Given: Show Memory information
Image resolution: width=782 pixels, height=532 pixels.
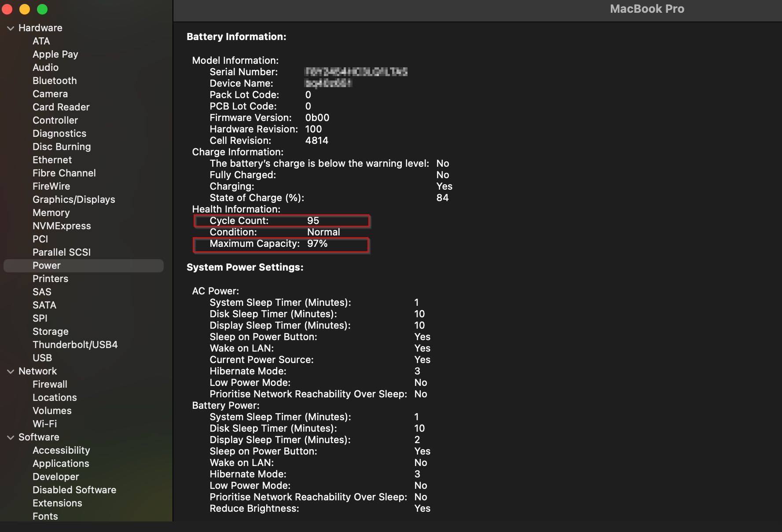Looking at the screenshot, I should [51, 213].
